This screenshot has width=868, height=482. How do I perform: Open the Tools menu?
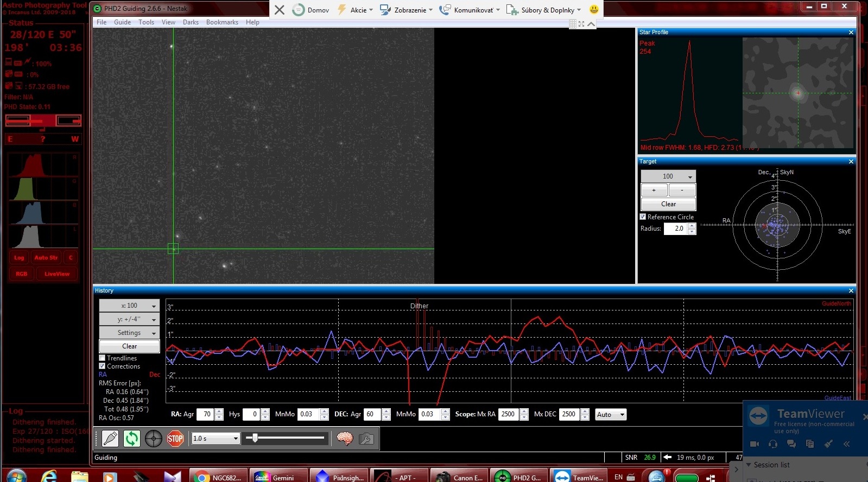coord(146,22)
